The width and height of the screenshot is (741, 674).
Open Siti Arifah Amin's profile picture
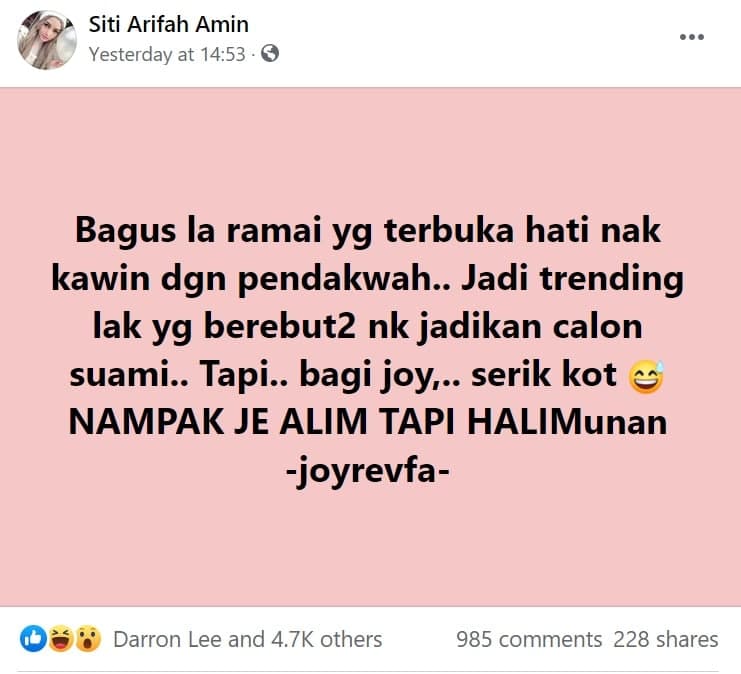[47, 40]
